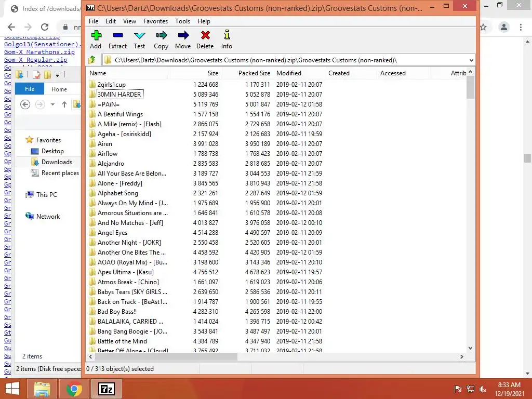Click Chrome's back arrow
Screen dimensions: 532x399
11,27
